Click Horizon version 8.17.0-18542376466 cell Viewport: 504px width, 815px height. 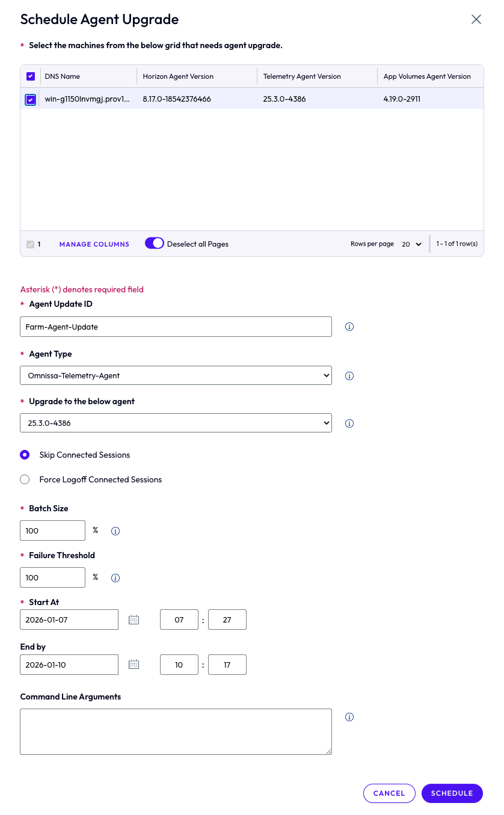click(177, 99)
